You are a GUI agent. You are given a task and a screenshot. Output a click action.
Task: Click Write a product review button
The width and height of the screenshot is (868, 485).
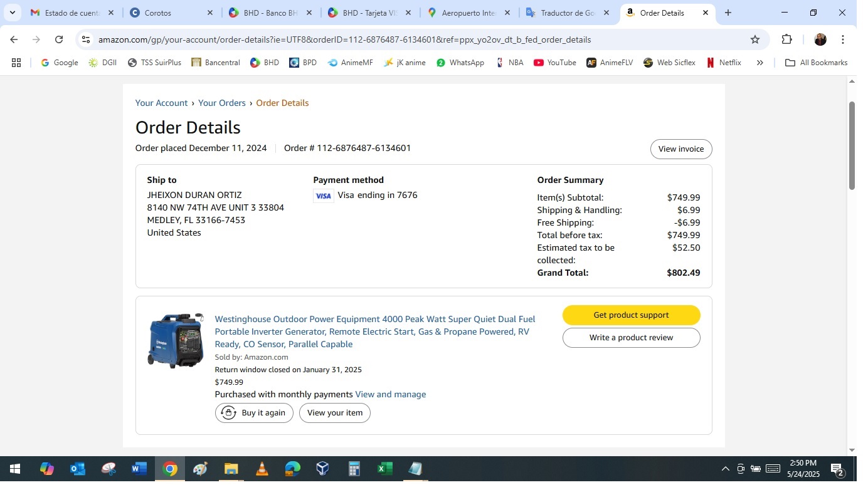(x=631, y=338)
